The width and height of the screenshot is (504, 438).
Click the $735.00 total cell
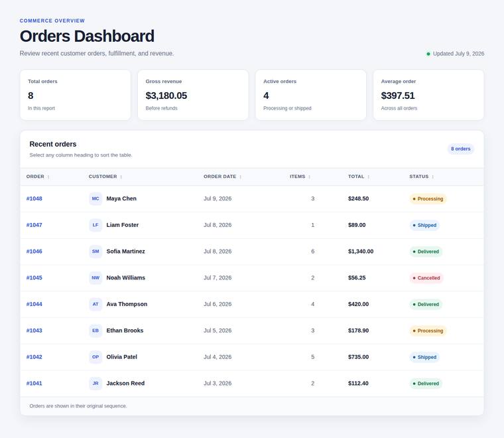358,357
